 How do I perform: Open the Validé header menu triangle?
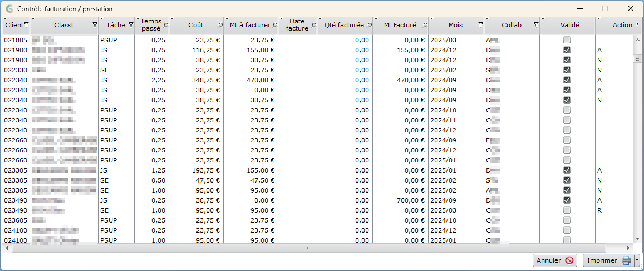[x=543, y=19]
